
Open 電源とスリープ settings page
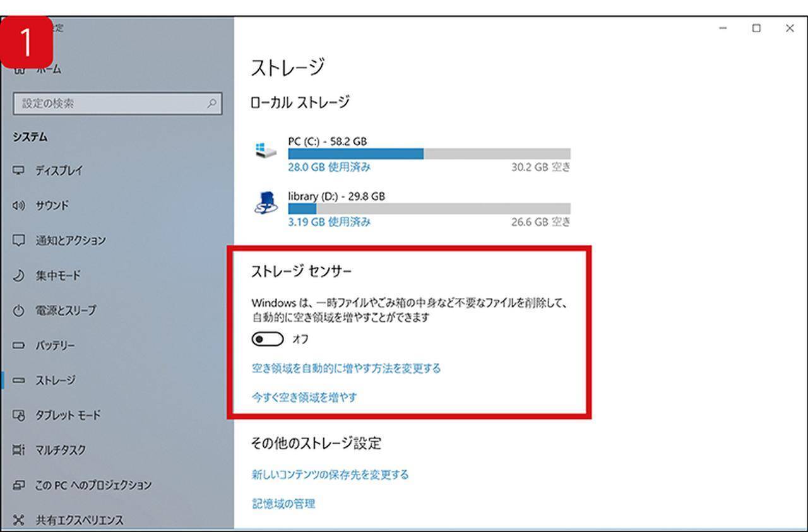66,310
